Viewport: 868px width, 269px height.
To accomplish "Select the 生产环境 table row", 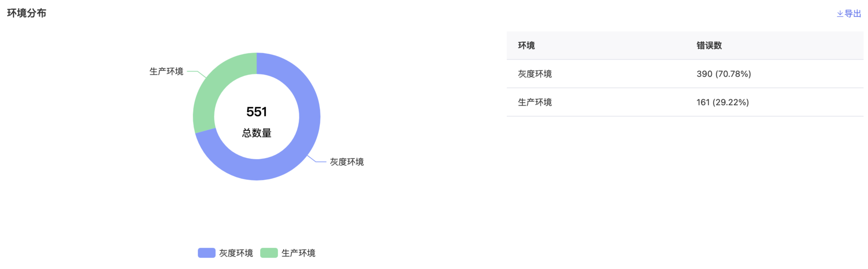I will click(685, 102).
